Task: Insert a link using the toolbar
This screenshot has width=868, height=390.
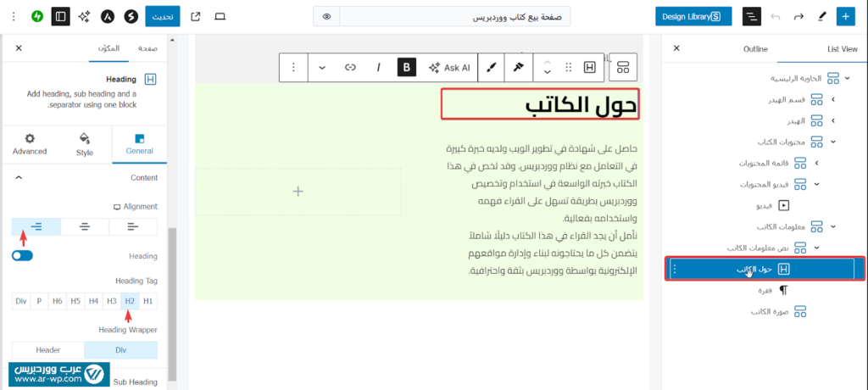Action: [349, 67]
